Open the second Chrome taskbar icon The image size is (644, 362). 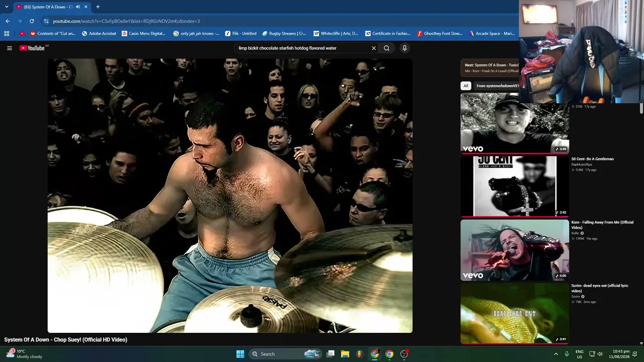pyautogui.click(x=389, y=354)
